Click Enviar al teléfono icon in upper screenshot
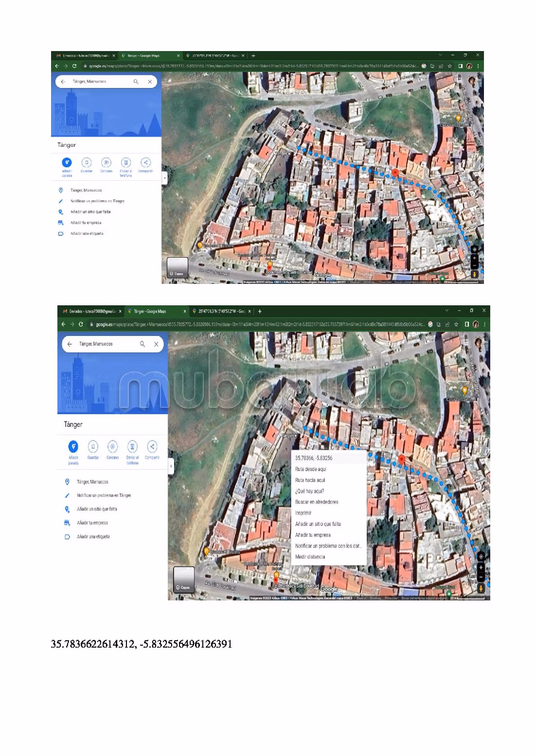 tap(125, 162)
